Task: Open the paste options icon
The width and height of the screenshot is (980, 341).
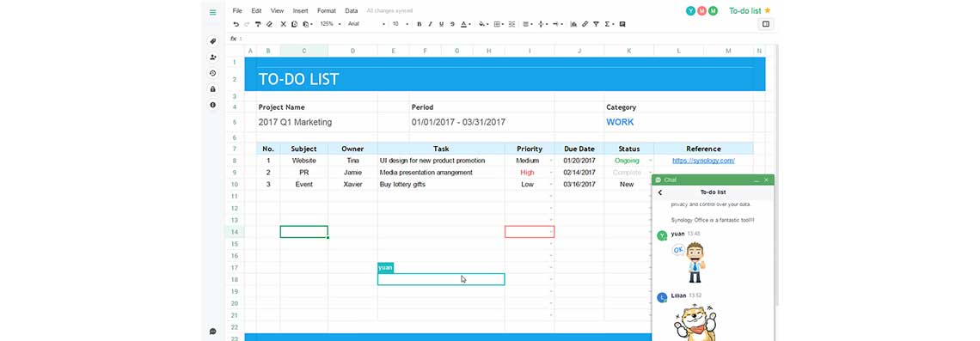Action: tap(307, 24)
